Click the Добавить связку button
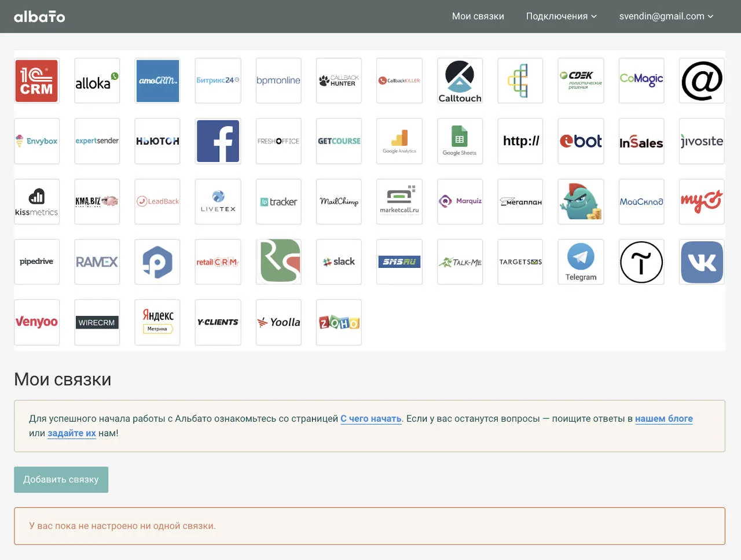This screenshot has height=560, width=741. click(61, 480)
